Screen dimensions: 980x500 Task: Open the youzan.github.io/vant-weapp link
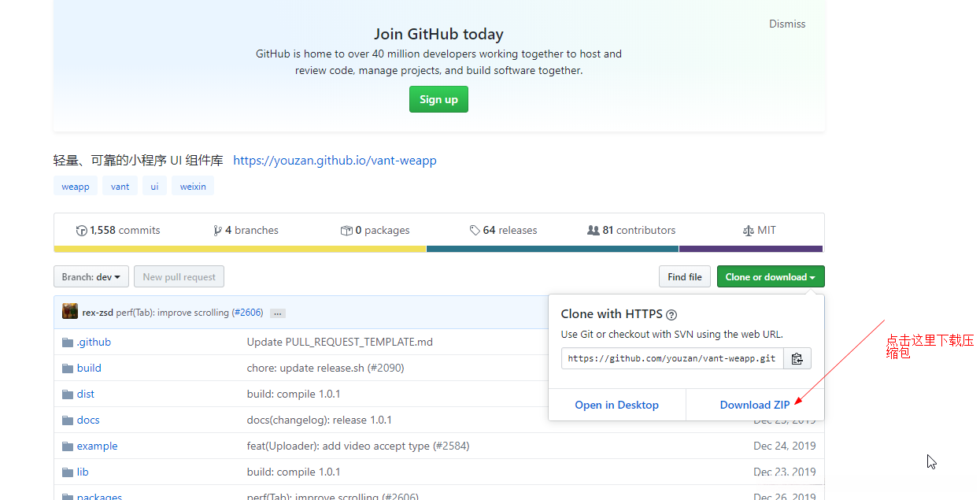coord(335,161)
